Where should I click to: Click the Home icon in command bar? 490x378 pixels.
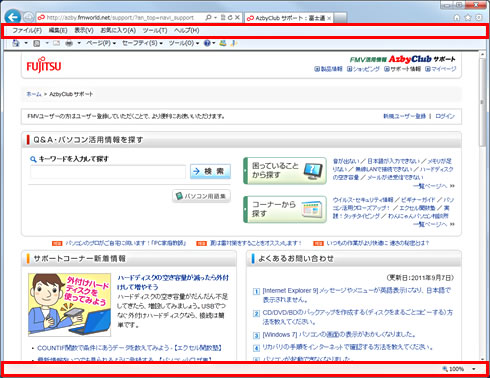tap(16, 43)
